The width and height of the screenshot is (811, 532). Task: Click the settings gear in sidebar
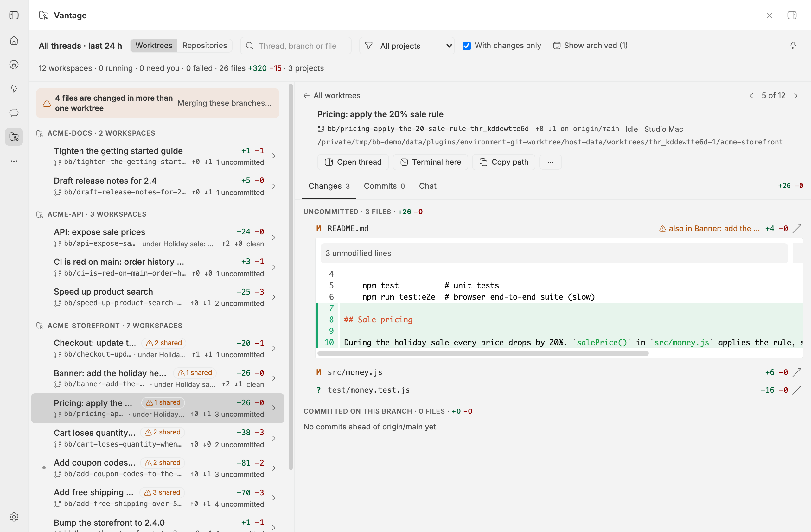(14, 516)
